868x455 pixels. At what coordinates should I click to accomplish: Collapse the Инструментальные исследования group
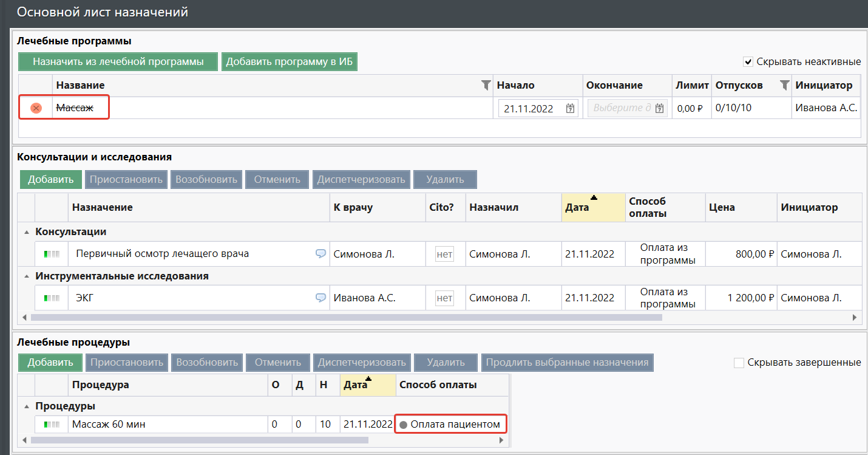[x=26, y=276]
